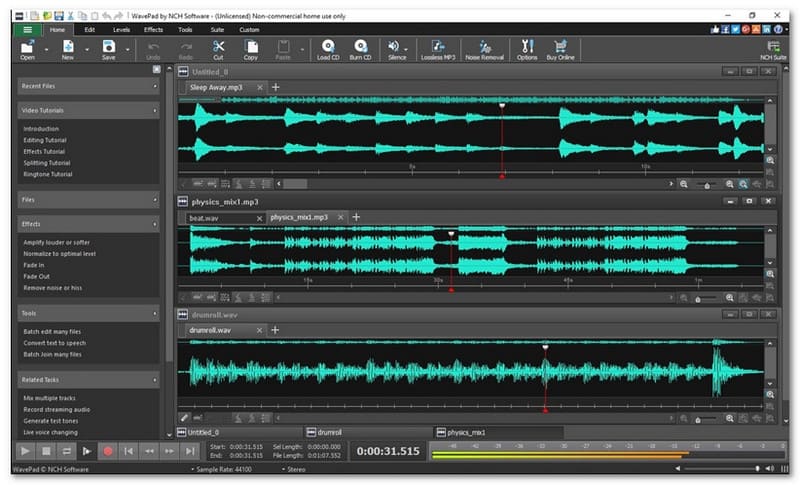
Task: Adjust drumroll window zoom slider
Action: [x=698, y=420]
